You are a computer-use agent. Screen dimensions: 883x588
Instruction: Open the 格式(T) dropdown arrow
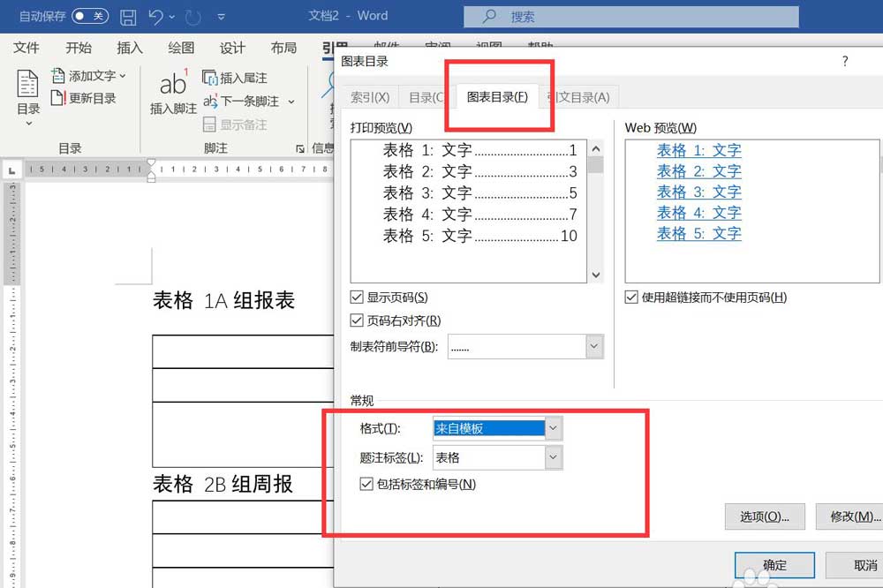553,428
